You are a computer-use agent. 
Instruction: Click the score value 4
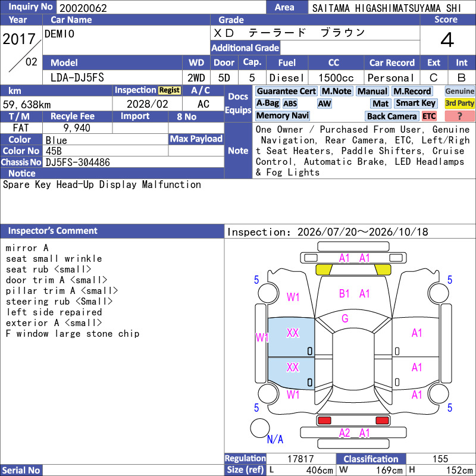tap(447, 40)
